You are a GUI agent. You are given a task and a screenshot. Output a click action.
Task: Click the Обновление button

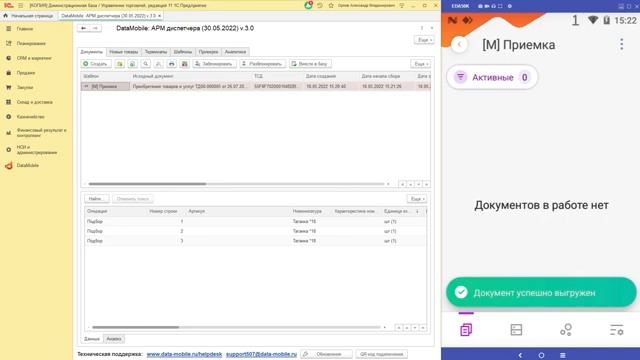(x=326, y=354)
